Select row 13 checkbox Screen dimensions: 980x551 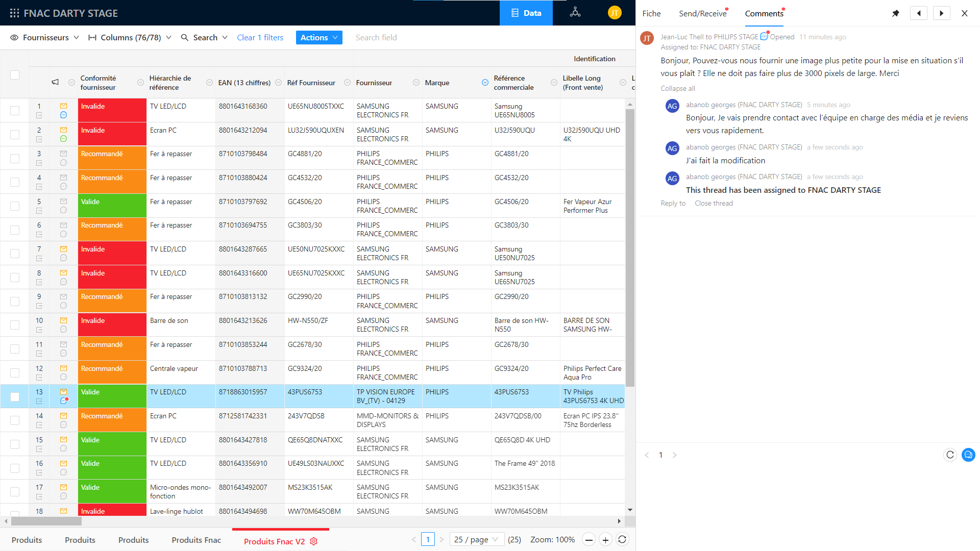[x=15, y=396]
